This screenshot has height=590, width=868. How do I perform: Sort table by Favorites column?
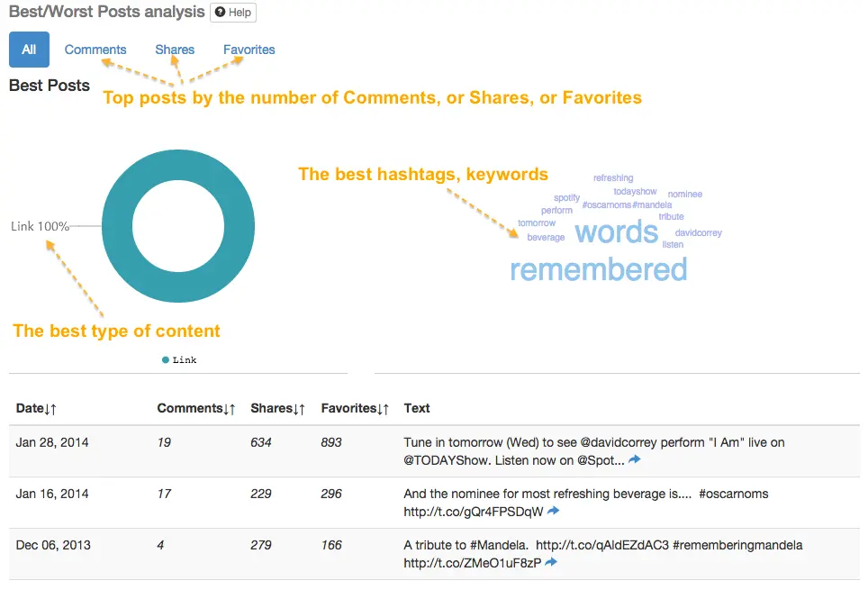(355, 409)
